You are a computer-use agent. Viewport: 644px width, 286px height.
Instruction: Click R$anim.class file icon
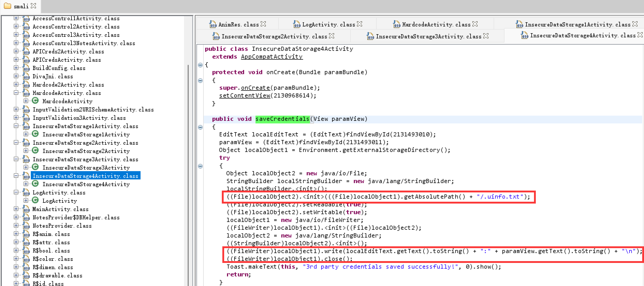point(26,234)
